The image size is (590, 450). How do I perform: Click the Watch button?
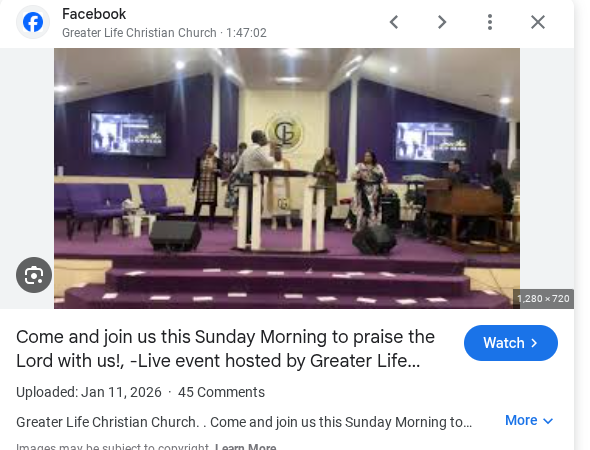(511, 343)
